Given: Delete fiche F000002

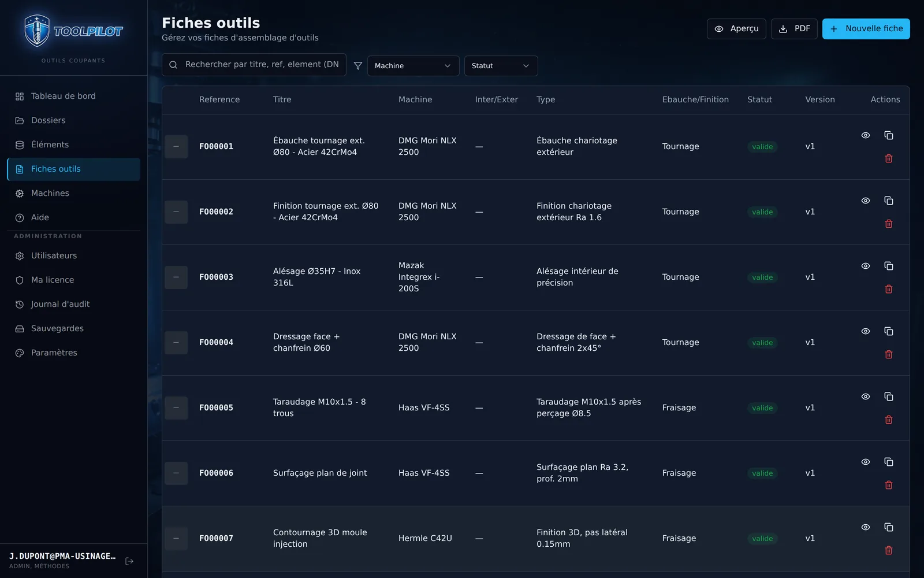Looking at the screenshot, I should tap(889, 224).
